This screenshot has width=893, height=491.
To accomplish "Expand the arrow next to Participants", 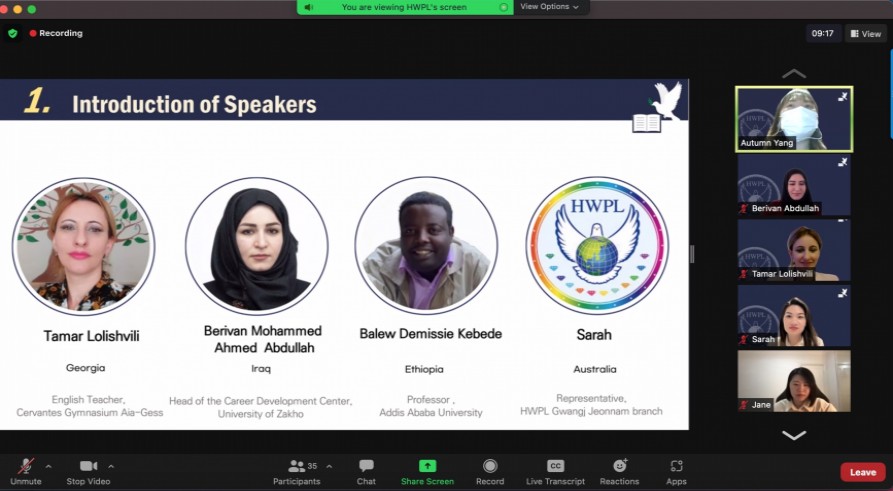I will point(329,466).
